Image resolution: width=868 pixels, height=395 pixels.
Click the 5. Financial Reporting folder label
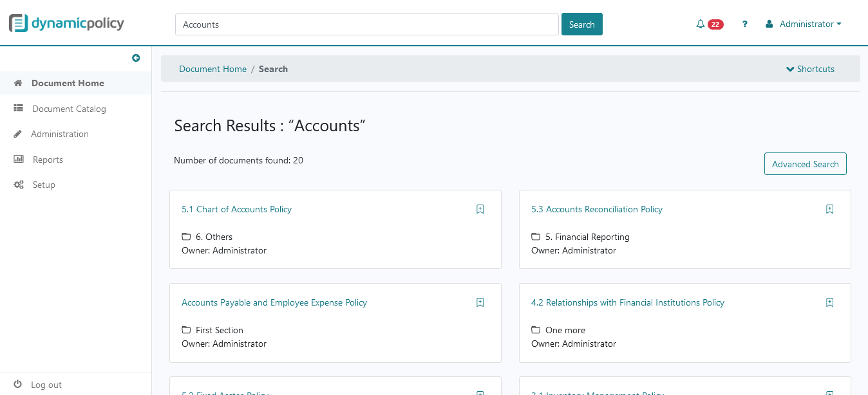pos(587,237)
